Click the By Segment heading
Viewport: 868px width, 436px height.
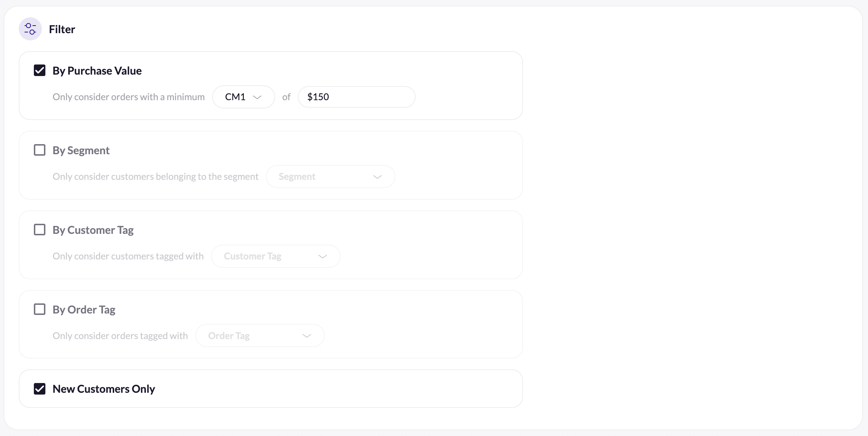[x=81, y=150]
